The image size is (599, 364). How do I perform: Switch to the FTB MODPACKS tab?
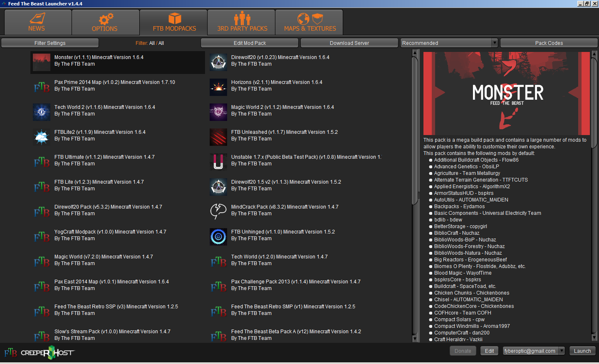[x=173, y=22]
